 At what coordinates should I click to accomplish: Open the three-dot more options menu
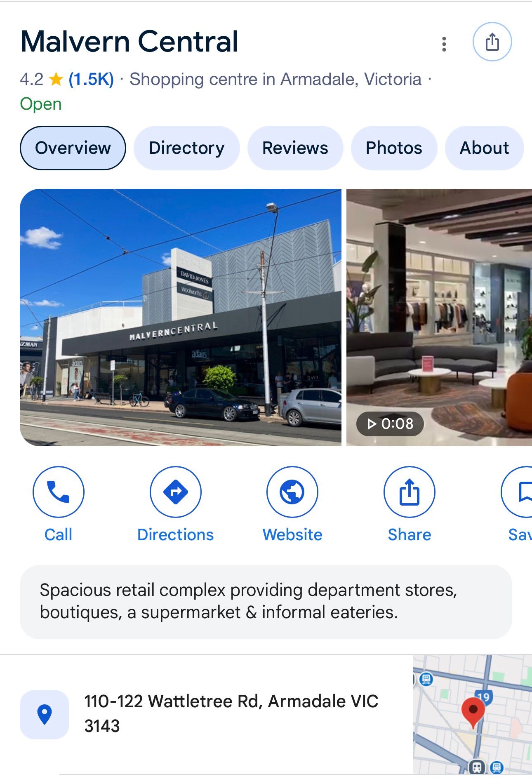[444, 44]
